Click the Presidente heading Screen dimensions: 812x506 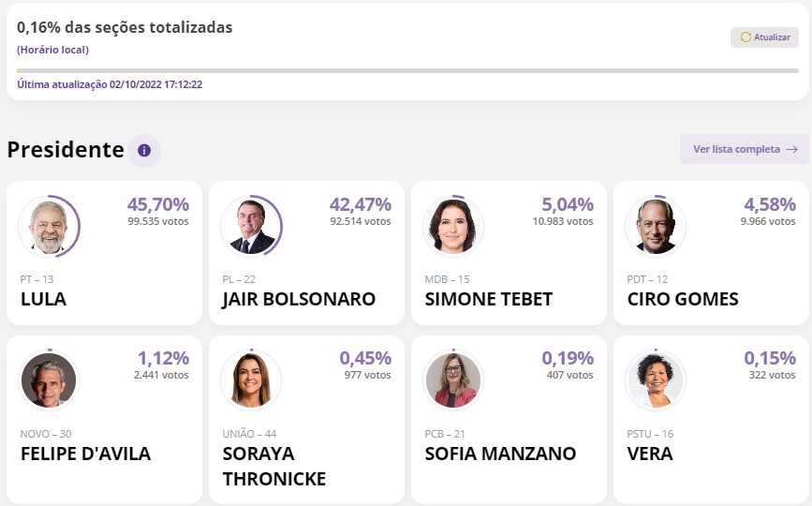(x=66, y=150)
